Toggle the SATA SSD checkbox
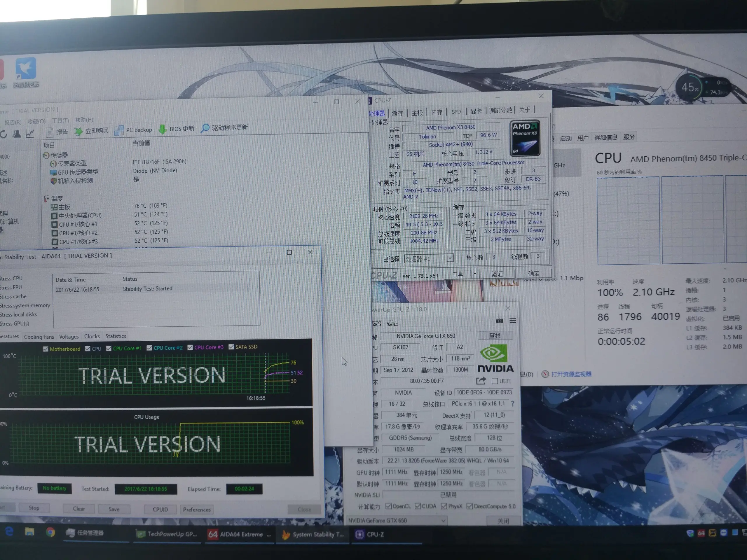 click(231, 347)
